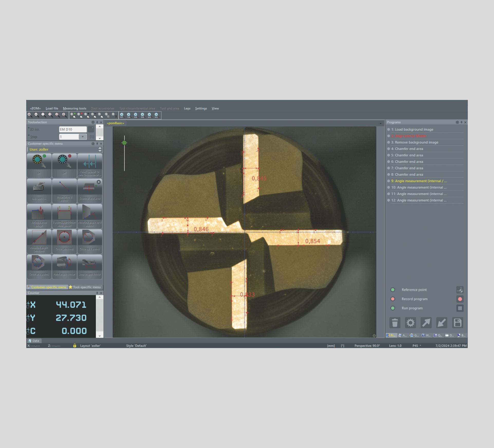The image size is (494, 448).
Task: Toggle the Record program red button
Action: click(x=460, y=299)
